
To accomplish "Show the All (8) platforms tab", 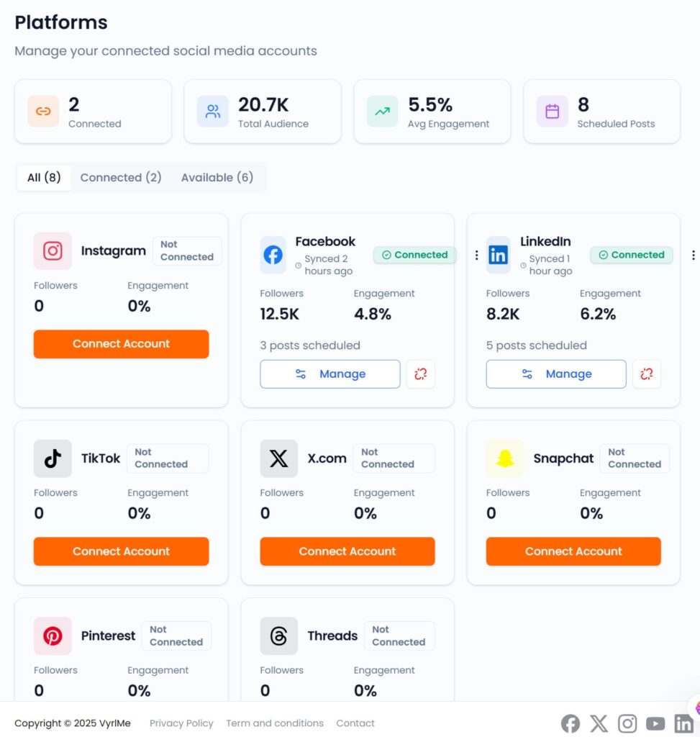I will point(44,178).
